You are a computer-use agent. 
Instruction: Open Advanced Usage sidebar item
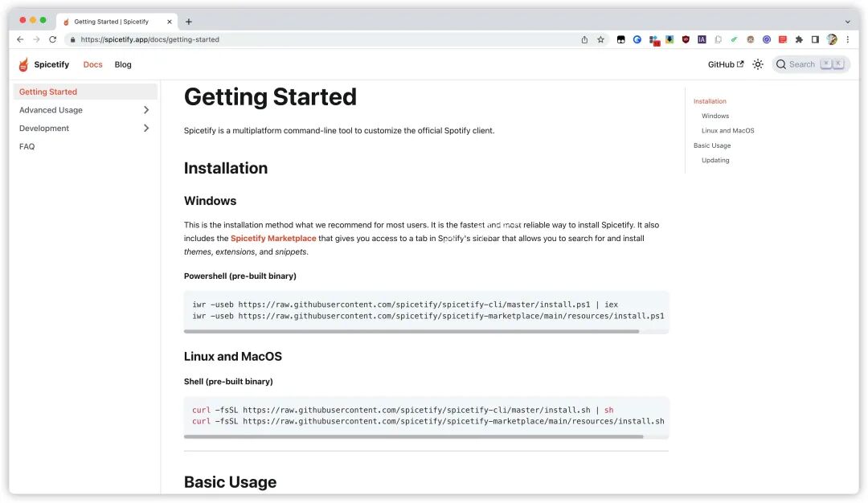[x=51, y=110]
